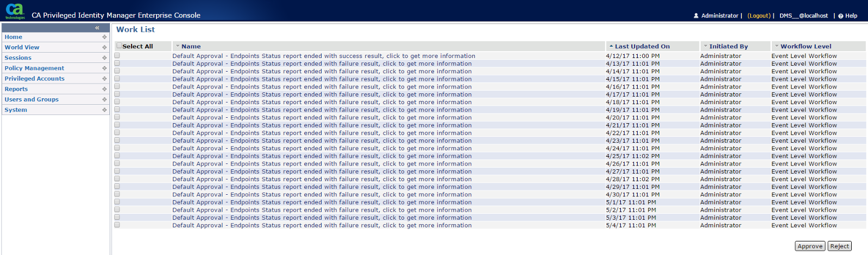
Task: Check the row updated 5/1/17 11:01 PM
Action: (x=117, y=202)
